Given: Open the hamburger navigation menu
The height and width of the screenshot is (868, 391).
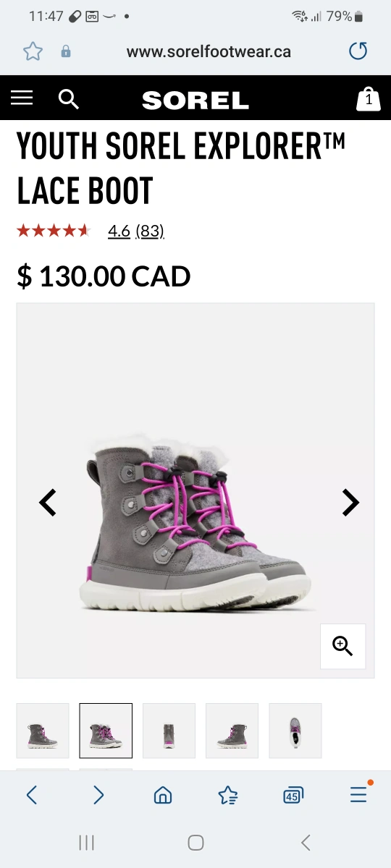Looking at the screenshot, I should tap(22, 98).
